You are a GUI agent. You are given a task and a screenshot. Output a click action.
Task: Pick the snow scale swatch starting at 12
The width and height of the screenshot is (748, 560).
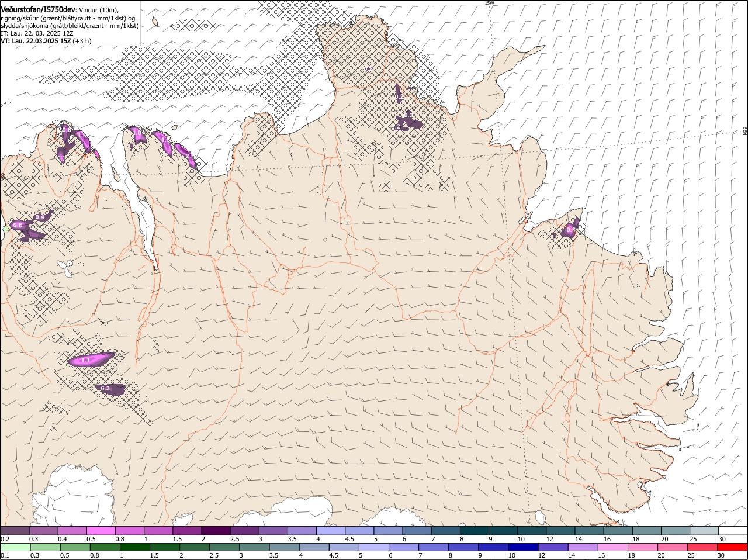[x=560, y=531]
